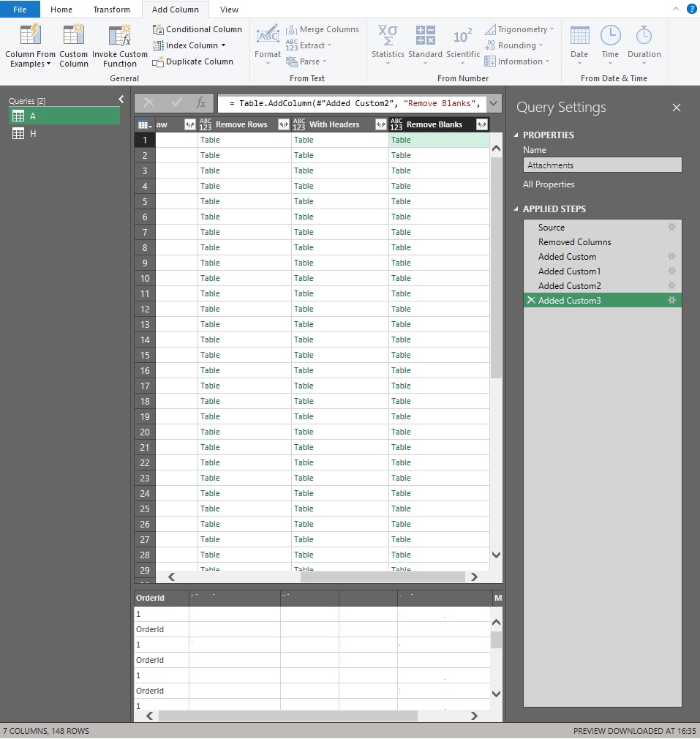The width and height of the screenshot is (700, 739).
Task: Expand the With Headers column
Action: tap(380, 124)
